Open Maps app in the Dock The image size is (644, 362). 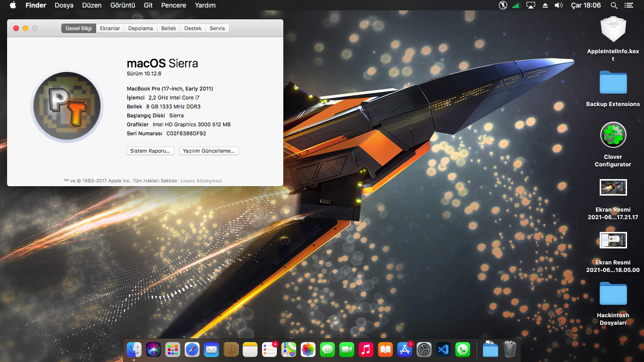point(289,349)
